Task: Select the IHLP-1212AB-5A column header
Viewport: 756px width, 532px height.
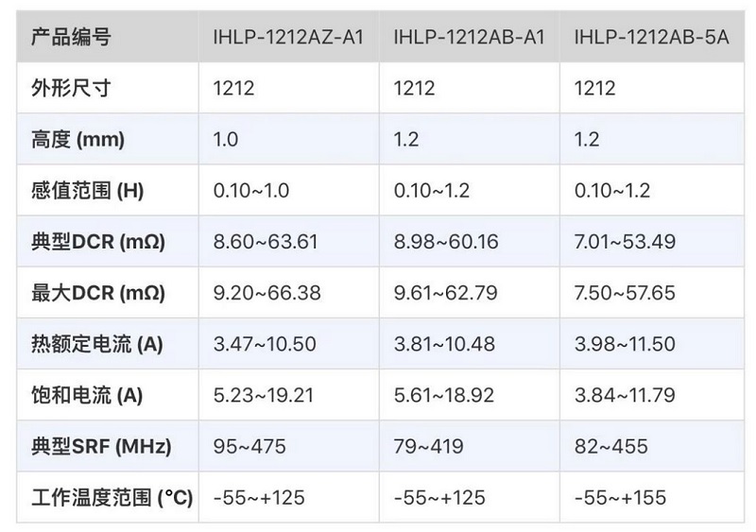Action: point(651,37)
